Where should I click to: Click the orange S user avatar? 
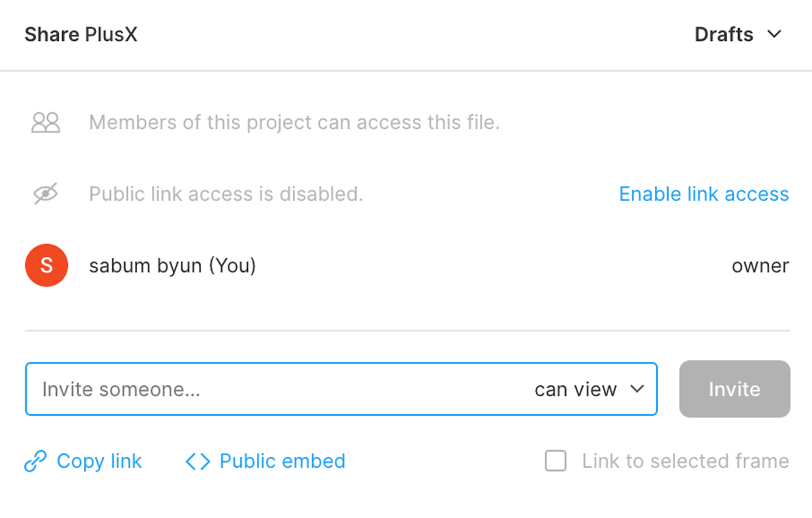[x=46, y=265]
